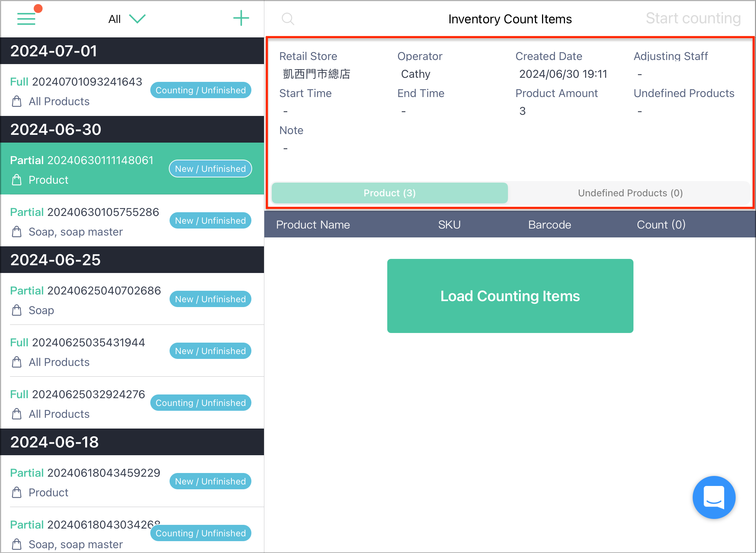
Task: Click bag icon next to Soap, soap master in the 20240630105755286 row
Action: pos(17,231)
